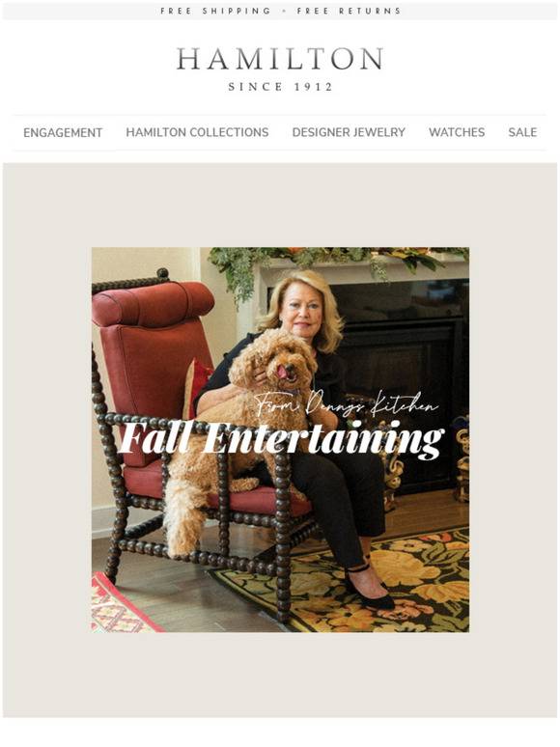Image resolution: width=560 pixels, height=747 pixels.
Task: Click the HAMILTON logo
Action: pyautogui.click(x=280, y=59)
